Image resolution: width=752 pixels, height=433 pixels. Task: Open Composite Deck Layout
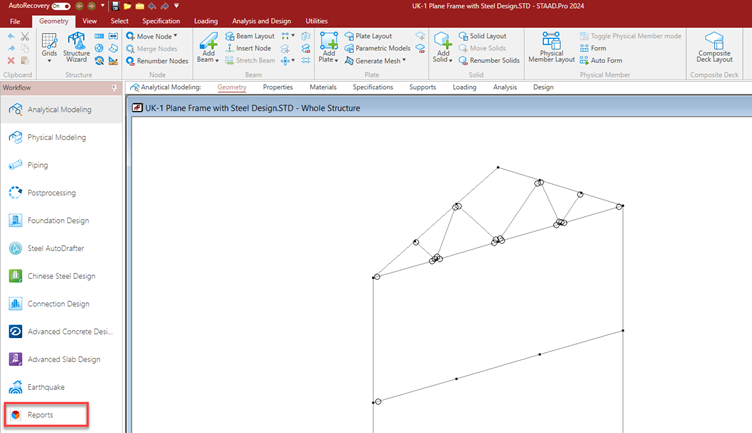click(x=714, y=47)
